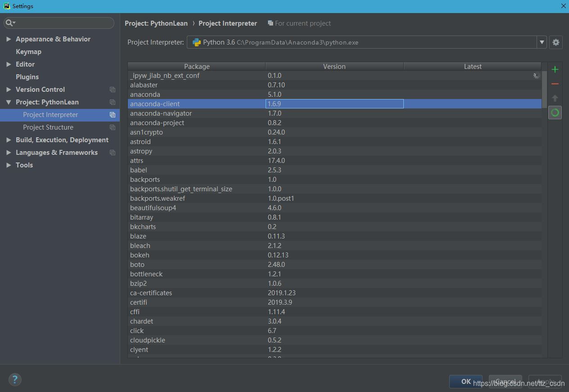
Task: Click the green plus install package icon
Action: click(555, 69)
